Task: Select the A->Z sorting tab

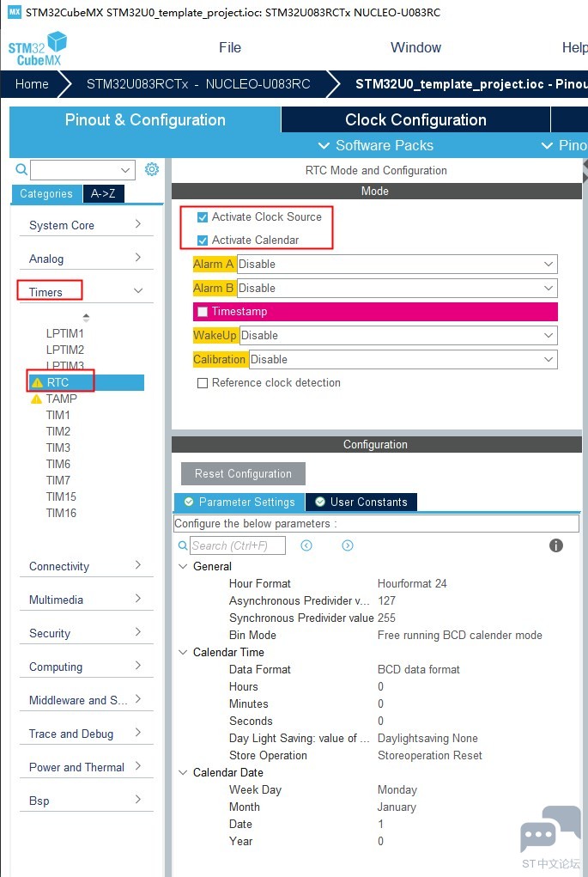Action: point(103,193)
